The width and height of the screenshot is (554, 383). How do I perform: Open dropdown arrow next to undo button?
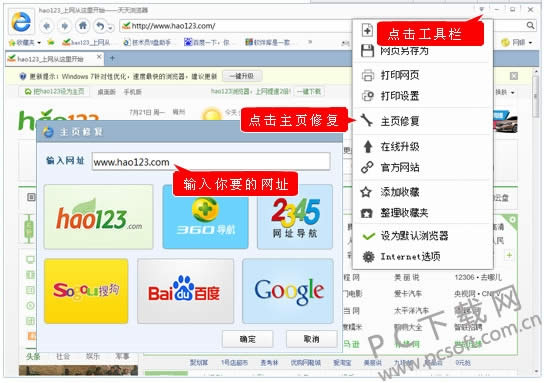pos(111,27)
